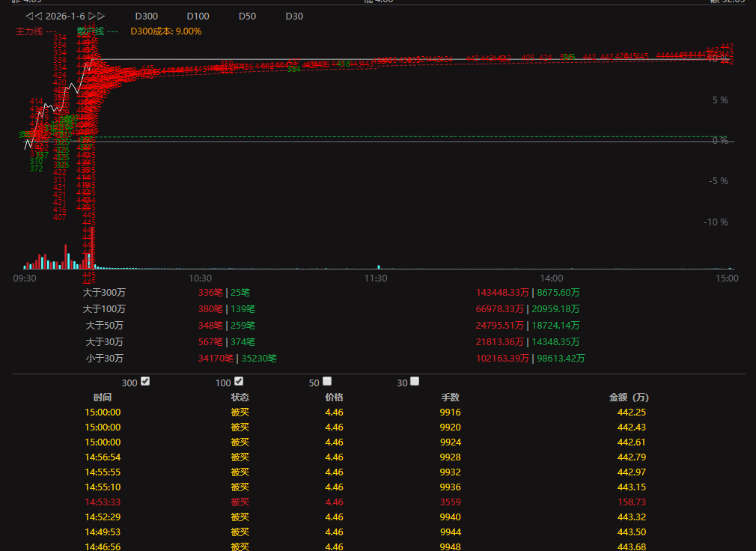The image size is (756, 551).
Task: Click the 主力线 legend label
Action: pos(36,31)
